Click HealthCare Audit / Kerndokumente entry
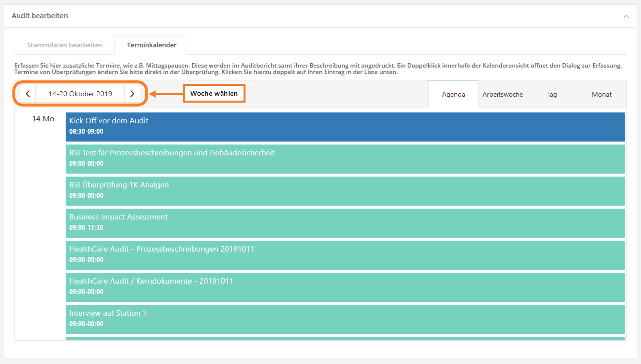 pos(345,287)
